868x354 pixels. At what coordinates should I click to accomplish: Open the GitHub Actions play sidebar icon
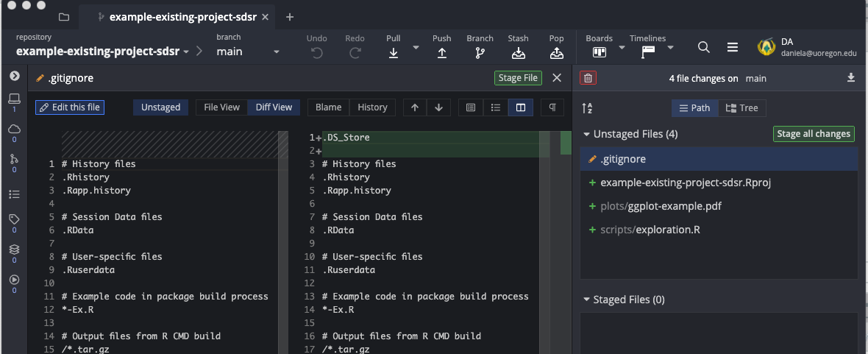click(15, 280)
